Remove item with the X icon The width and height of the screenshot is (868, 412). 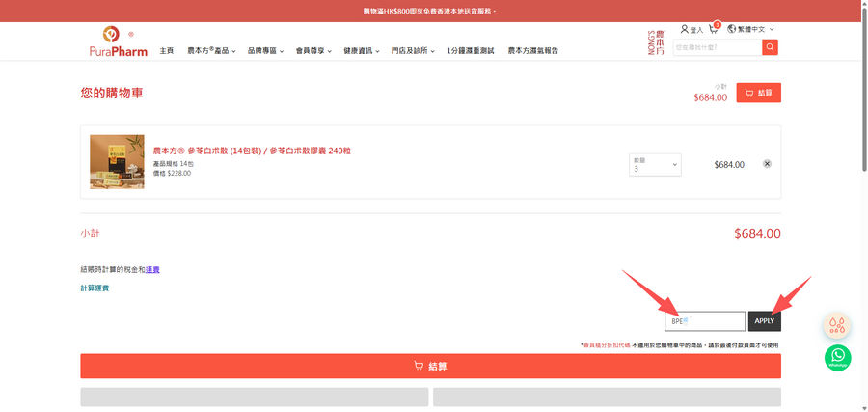[767, 163]
